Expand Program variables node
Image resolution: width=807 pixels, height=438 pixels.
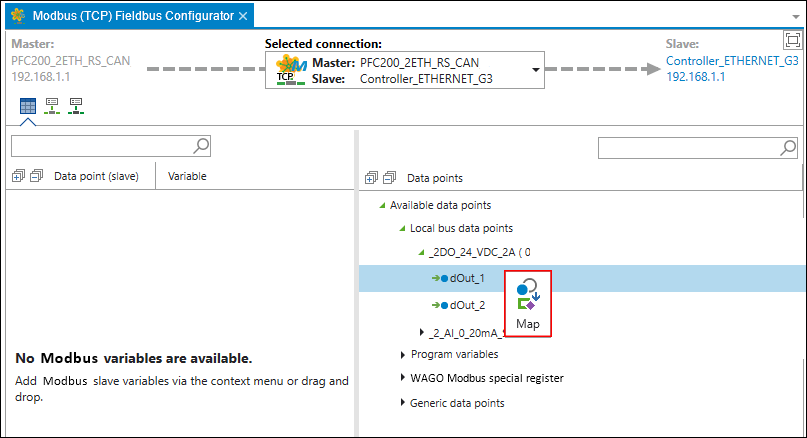pyautogui.click(x=402, y=355)
